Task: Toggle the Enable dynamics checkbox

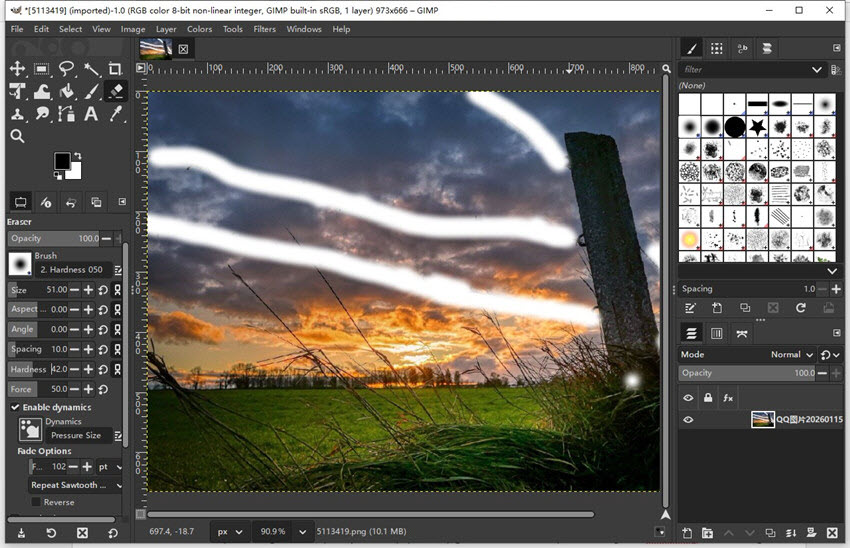Action: coord(15,407)
